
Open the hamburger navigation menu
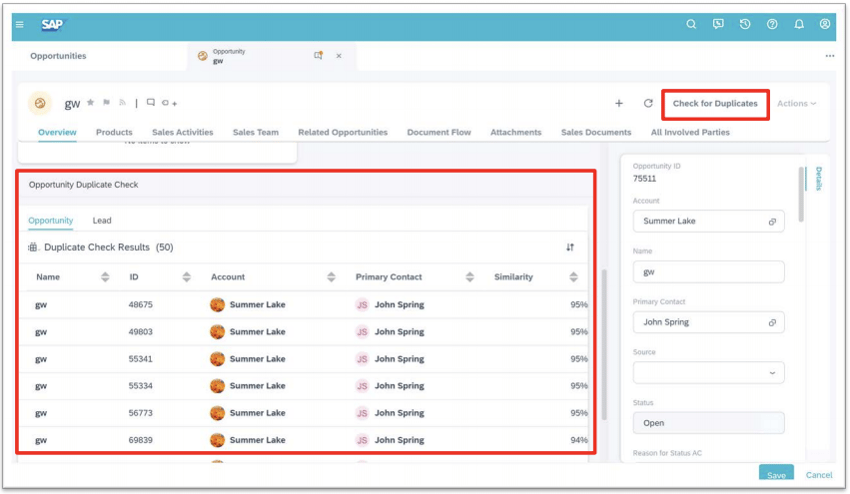(20, 24)
